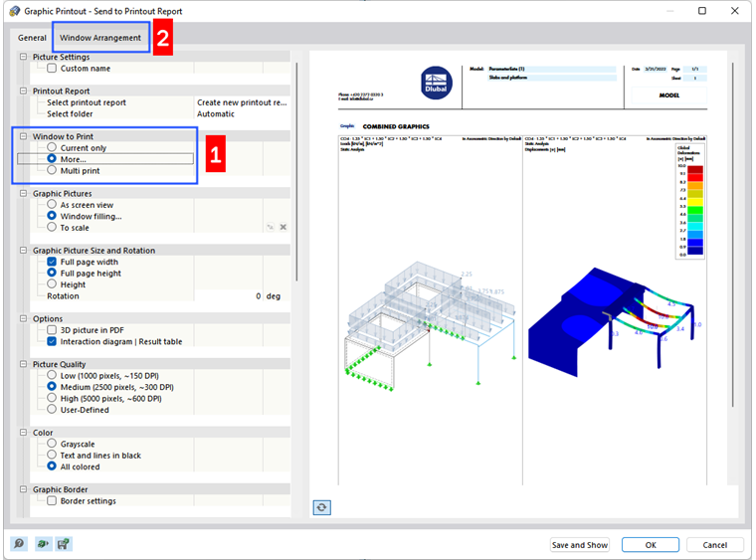The image size is (756, 560).
Task: Choose To scale radio option
Action: [x=52, y=227]
